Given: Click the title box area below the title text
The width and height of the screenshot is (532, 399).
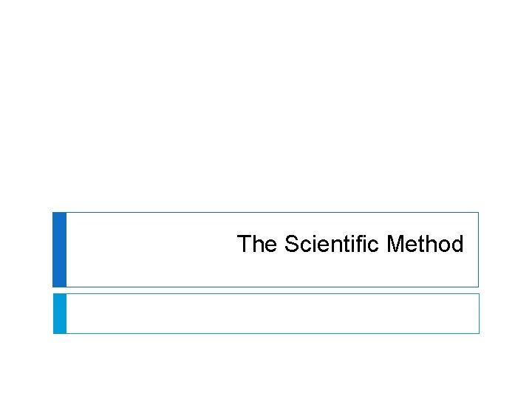Looking at the screenshot, I should (x=349, y=272).
